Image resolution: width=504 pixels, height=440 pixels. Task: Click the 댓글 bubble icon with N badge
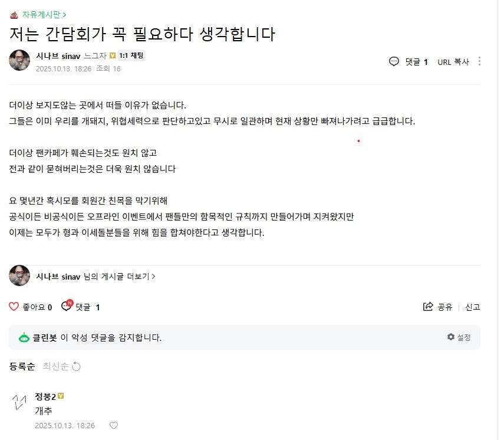pos(67,307)
